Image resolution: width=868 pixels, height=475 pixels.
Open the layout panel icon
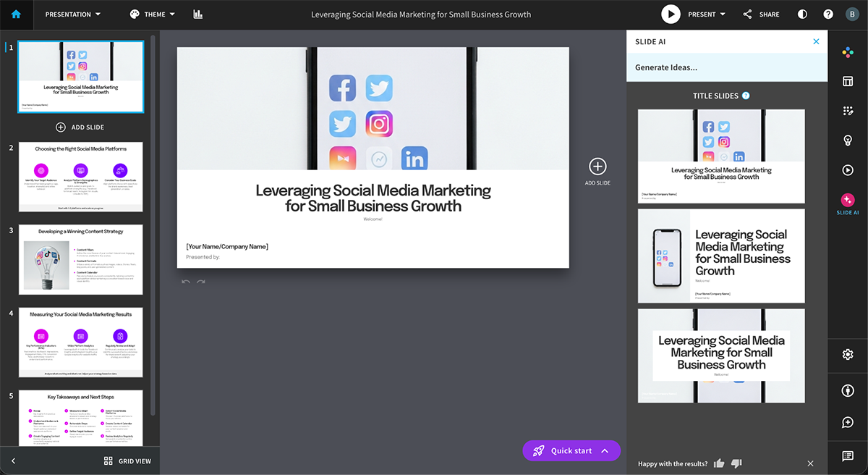click(x=848, y=82)
